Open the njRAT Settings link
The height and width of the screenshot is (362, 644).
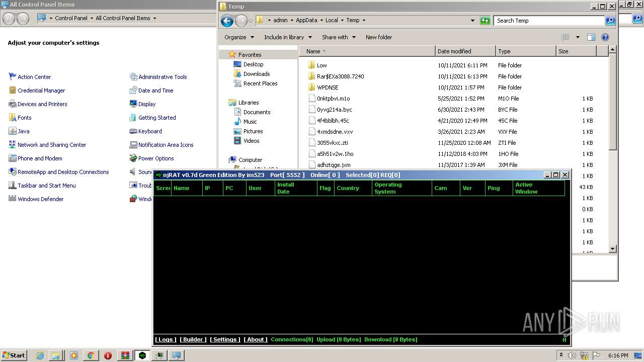tap(225, 339)
